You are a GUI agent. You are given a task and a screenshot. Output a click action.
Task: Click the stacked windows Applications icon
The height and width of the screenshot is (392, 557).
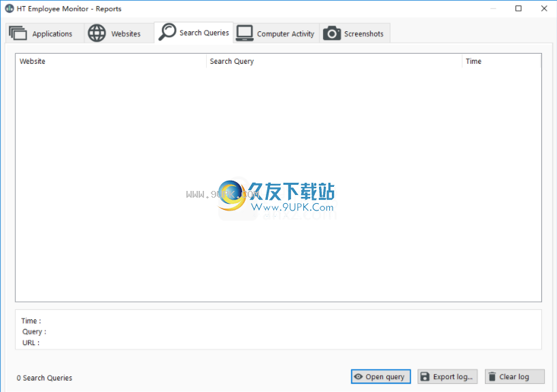click(x=18, y=33)
